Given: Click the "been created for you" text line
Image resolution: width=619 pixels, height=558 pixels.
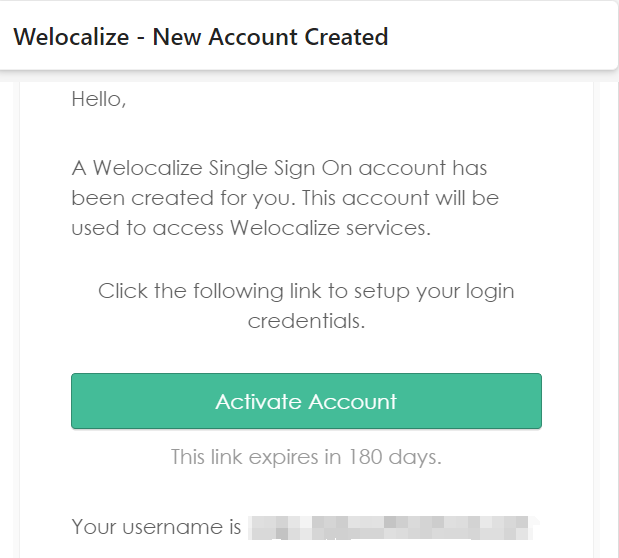Looking at the screenshot, I should point(285,198).
